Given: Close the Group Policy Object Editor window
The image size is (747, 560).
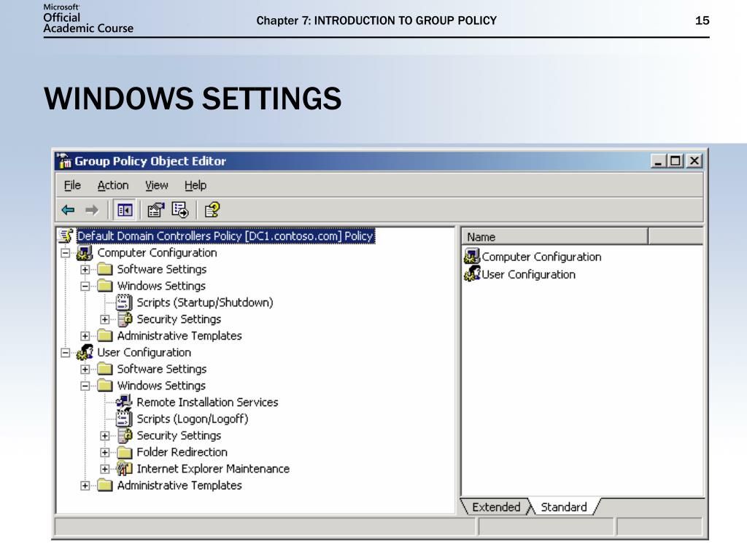Looking at the screenshot, I should pos(694,161).
